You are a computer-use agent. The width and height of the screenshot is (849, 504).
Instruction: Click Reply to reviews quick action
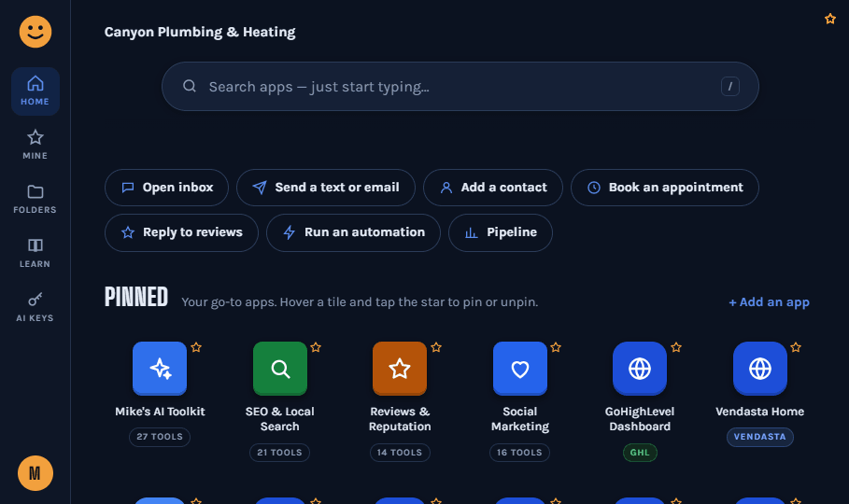[181, 232]
